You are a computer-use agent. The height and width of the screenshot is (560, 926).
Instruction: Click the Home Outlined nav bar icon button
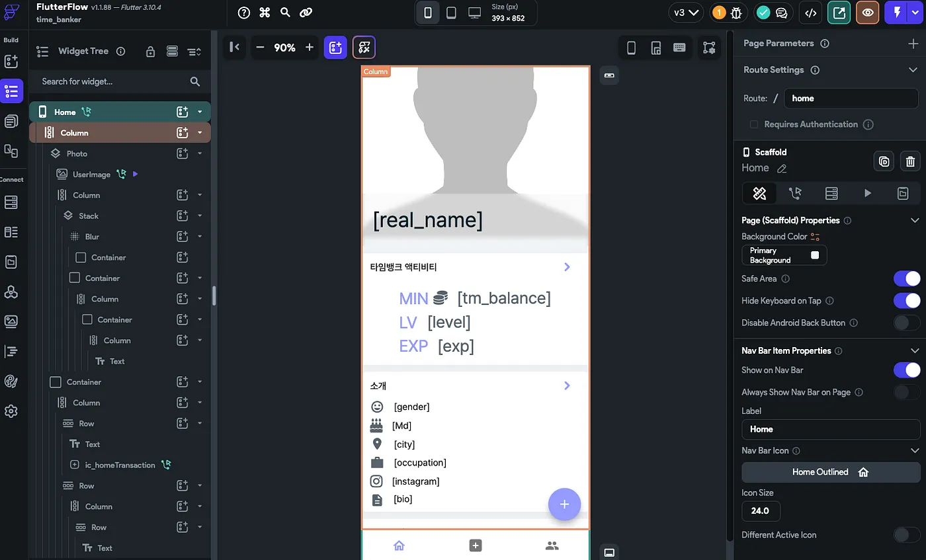point(830,472)
